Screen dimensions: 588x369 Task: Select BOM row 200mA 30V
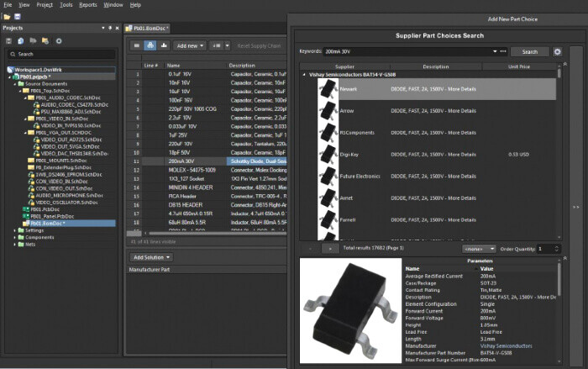[207, 161]
